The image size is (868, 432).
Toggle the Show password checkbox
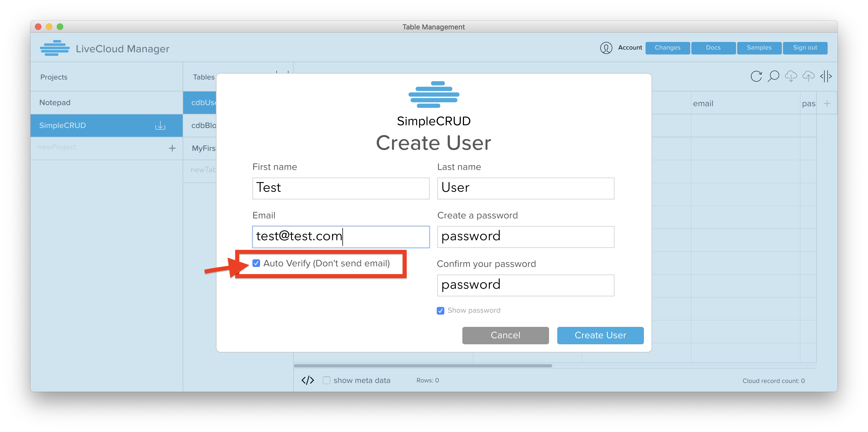coord(440,311)
